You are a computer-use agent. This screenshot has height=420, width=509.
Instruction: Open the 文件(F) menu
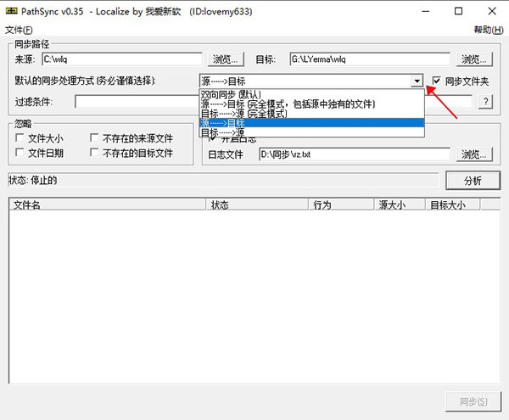19,31
